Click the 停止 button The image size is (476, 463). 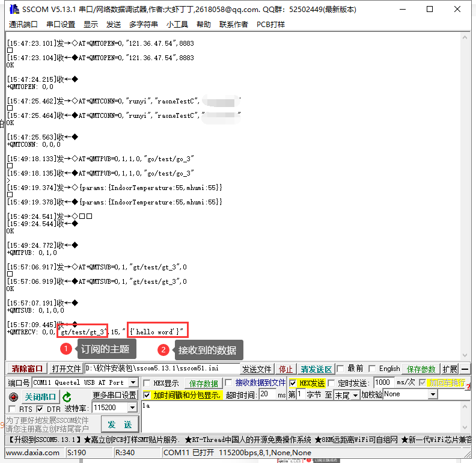285,369
